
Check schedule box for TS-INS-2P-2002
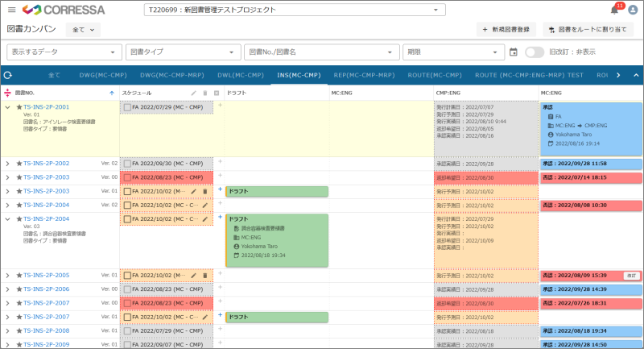[x=127, y=164]
